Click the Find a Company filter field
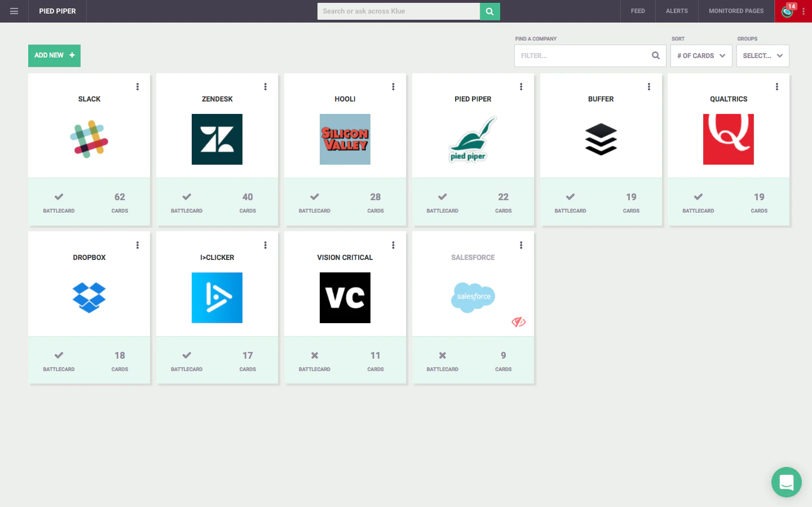 pyautogui.click(x=590, y=56)
